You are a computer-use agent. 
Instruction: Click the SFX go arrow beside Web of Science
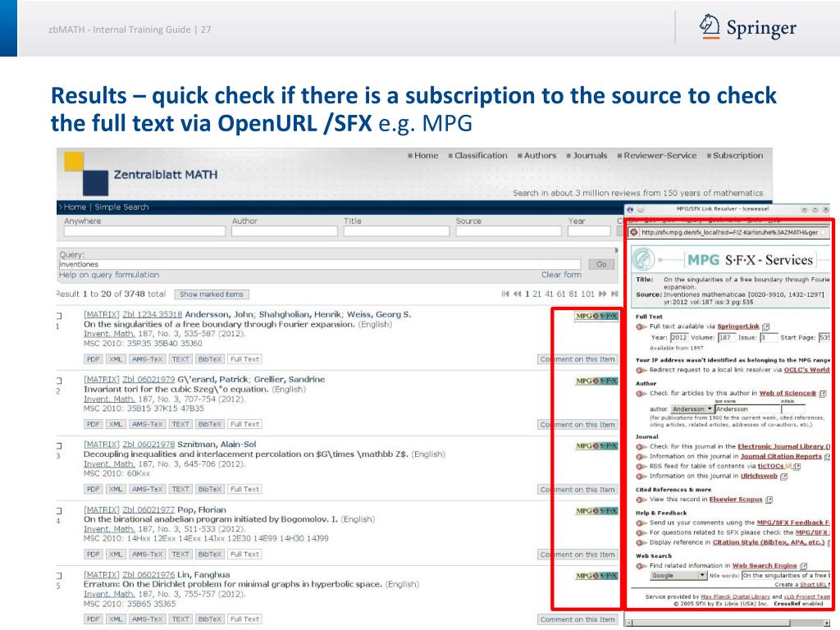pos(641,394)
